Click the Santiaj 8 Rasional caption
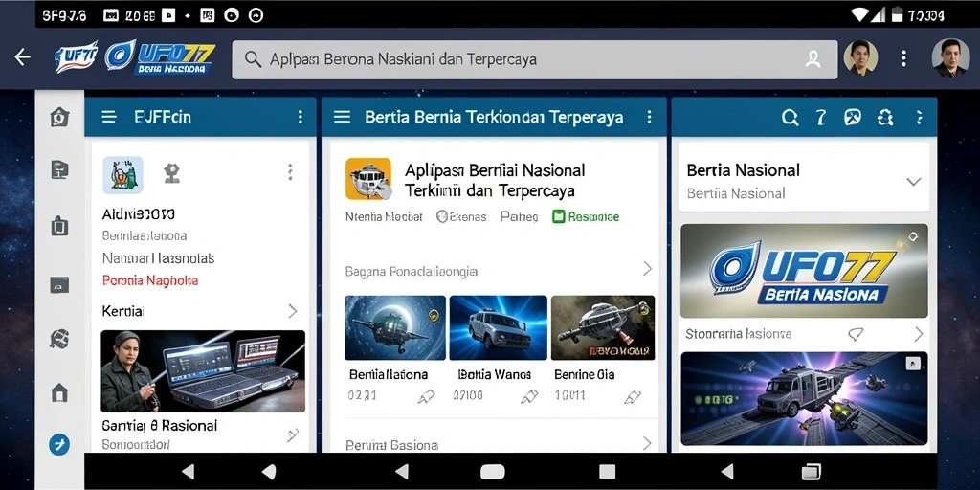 (160, 426)
